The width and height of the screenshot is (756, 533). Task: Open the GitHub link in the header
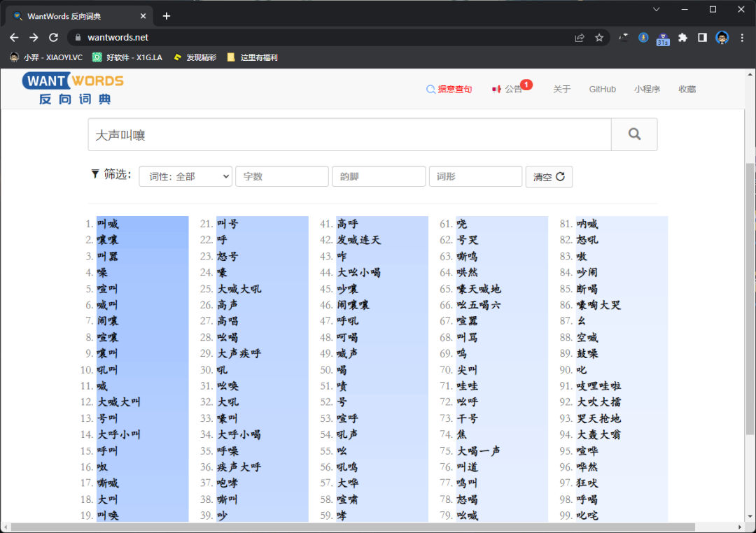tap(602, 90)
